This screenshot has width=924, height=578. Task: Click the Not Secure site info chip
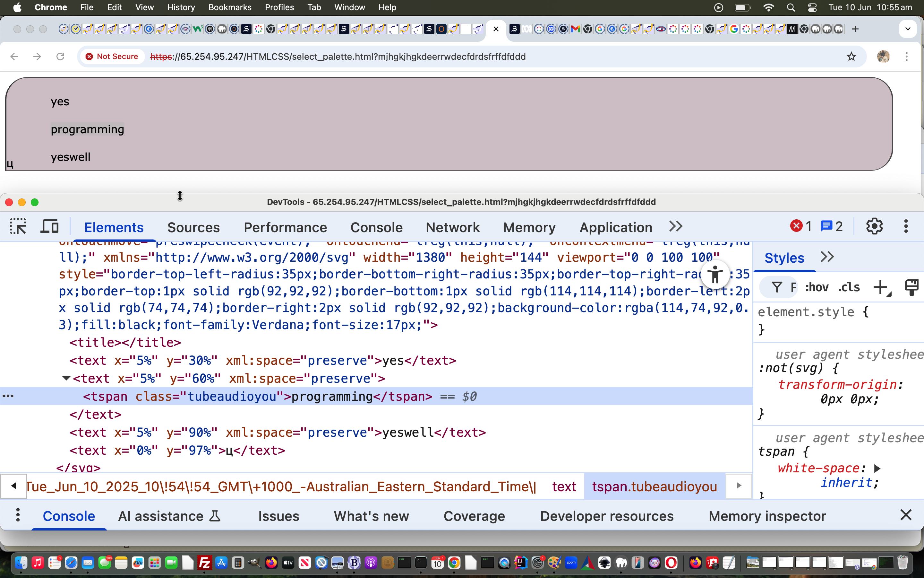tap(112, 56)
